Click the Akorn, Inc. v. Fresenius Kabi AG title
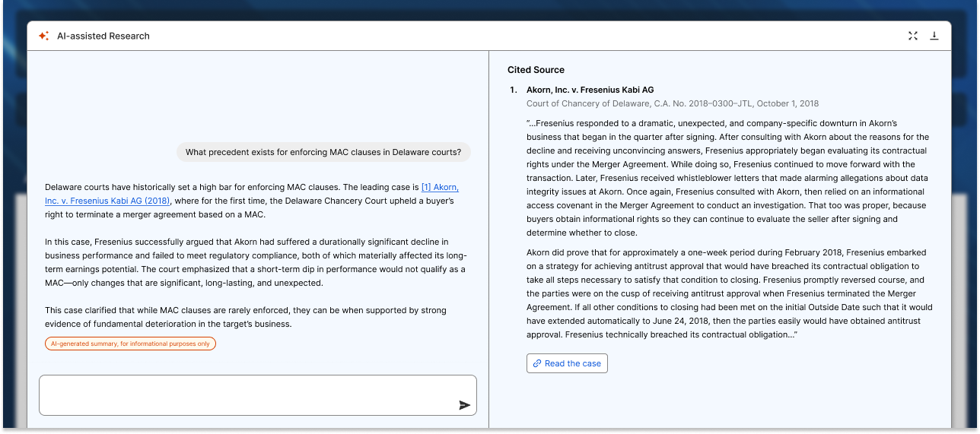The image size is (980, 434). [590, 90]
